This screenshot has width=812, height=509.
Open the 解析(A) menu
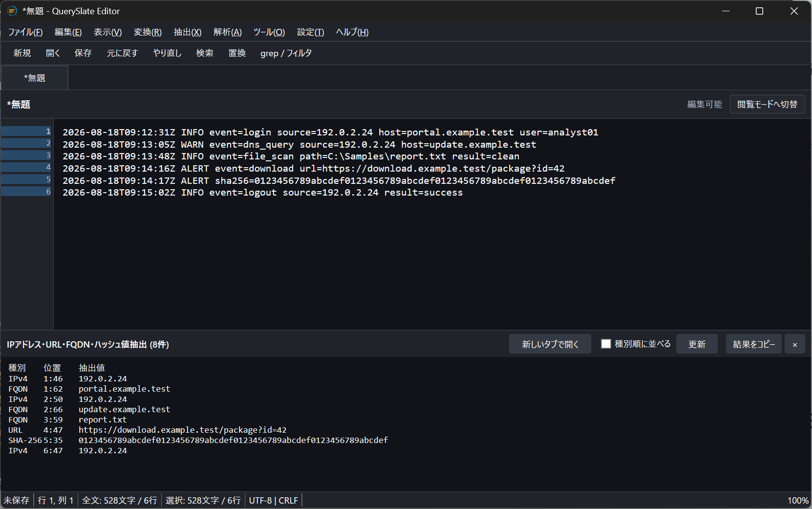click(228, 32)
